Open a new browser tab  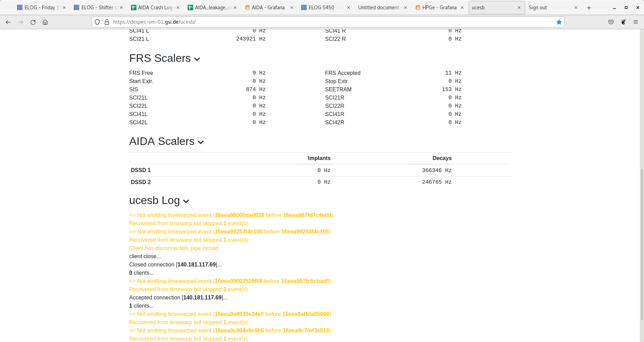click(589, 8)
